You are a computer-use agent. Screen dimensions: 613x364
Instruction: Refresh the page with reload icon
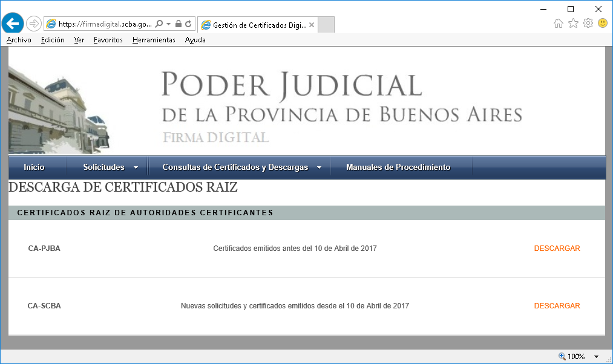click(188, 24)
